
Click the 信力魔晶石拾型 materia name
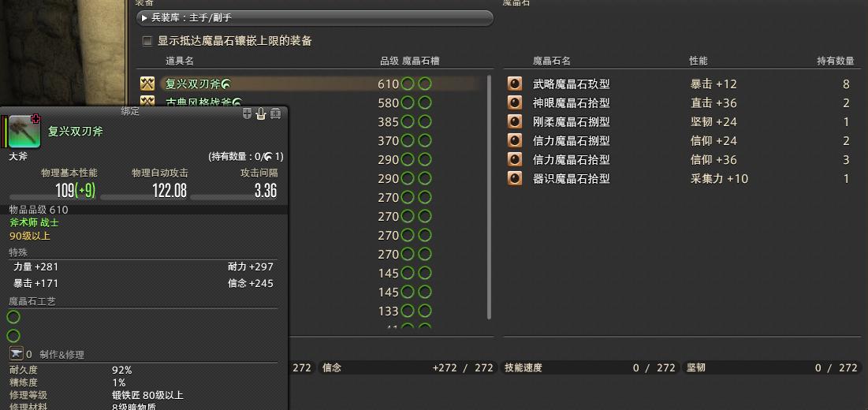pyautogui.click(x=572, y=159)
